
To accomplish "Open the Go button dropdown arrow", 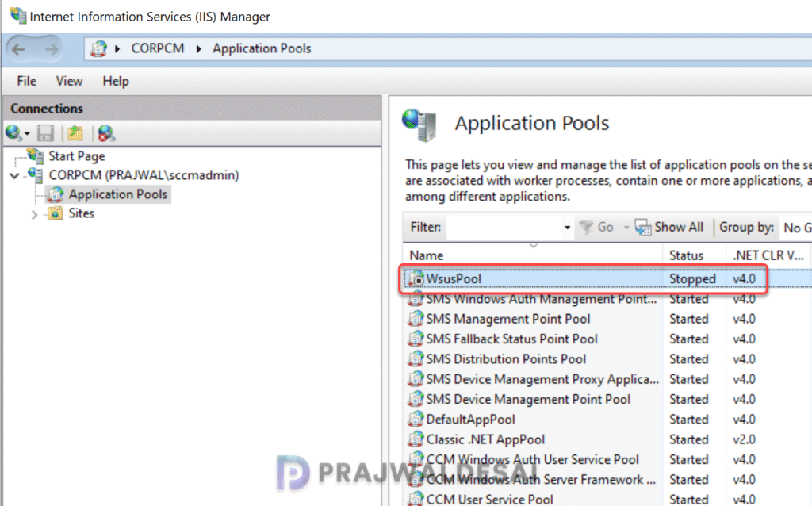I will 626,228.
